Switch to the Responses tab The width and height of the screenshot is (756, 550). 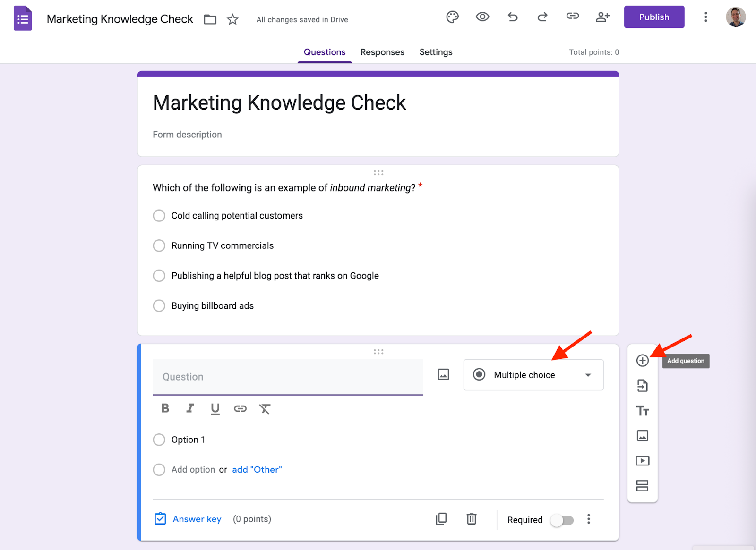[382, 52]
